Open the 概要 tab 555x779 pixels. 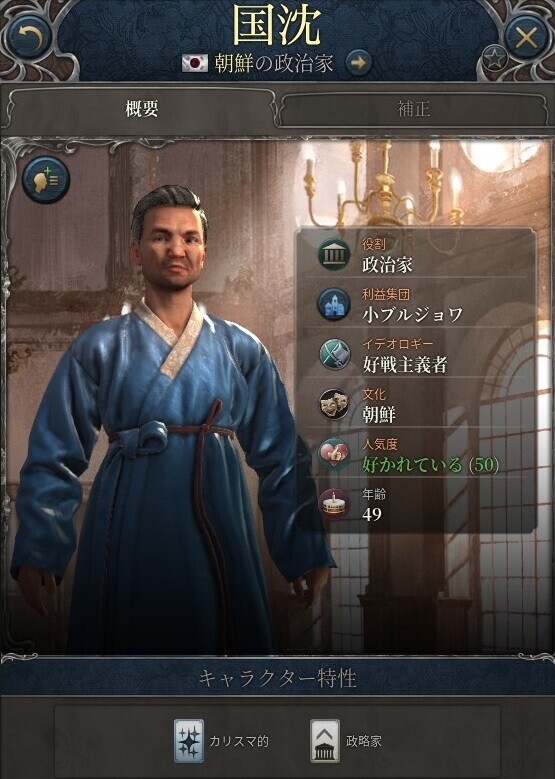coord(142,109)
